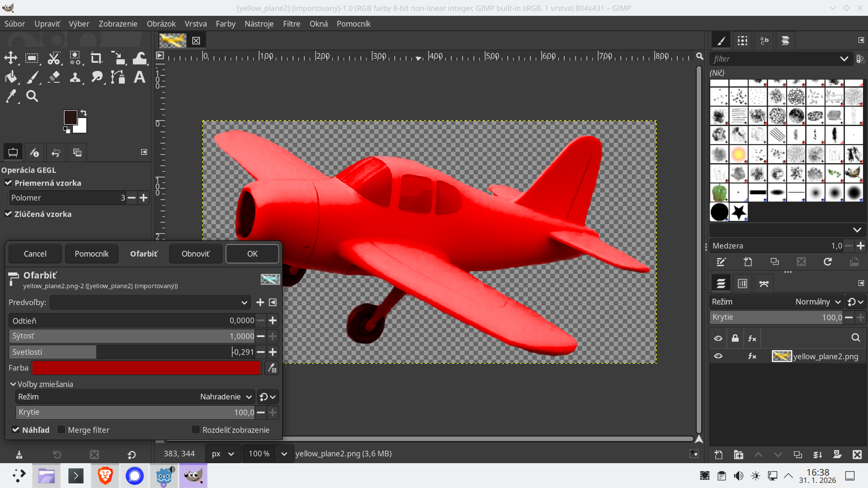Select the Text tool
Viewport: 868px width, 488px height.
[139, 77]
